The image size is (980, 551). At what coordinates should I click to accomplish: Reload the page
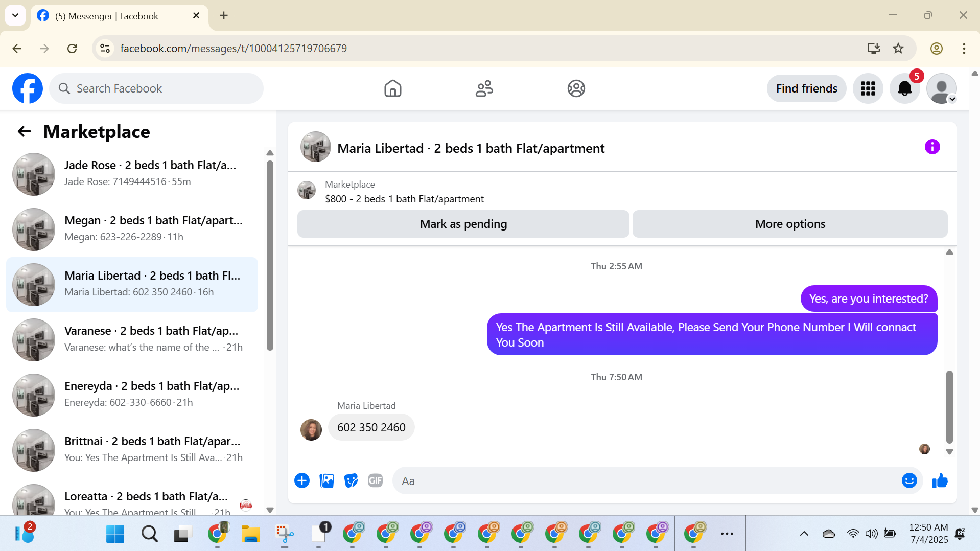[72, 49]
